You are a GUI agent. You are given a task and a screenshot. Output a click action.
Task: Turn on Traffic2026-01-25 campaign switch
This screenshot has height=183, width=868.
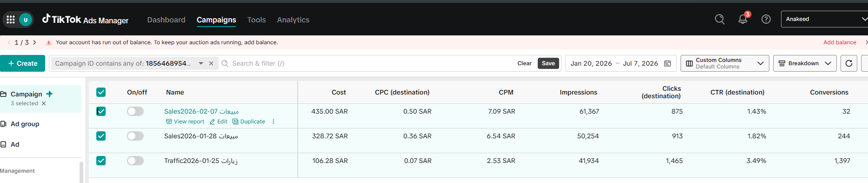pyautogui.click(x=135, y=161)
